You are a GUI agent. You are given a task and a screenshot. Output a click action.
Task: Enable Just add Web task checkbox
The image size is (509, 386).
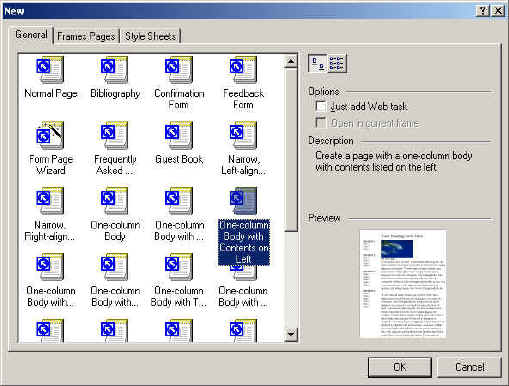click(x=321, y=106)
